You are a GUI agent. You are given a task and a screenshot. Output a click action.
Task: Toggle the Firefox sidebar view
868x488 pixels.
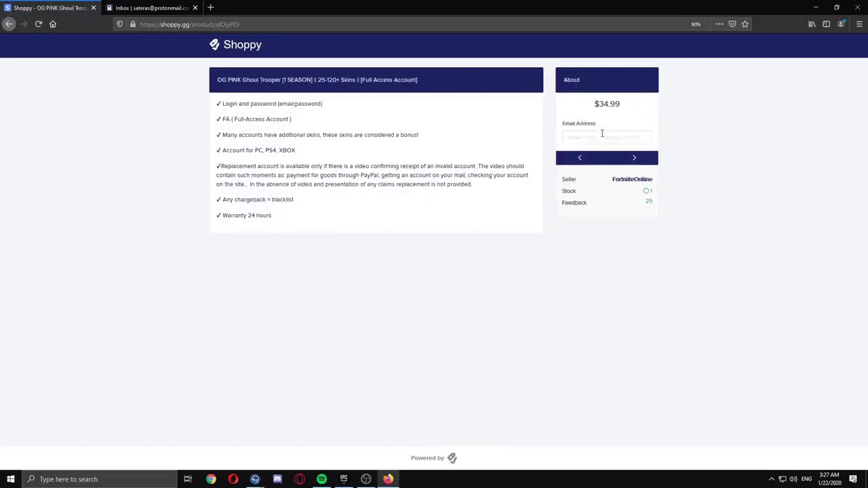(826, 24)
